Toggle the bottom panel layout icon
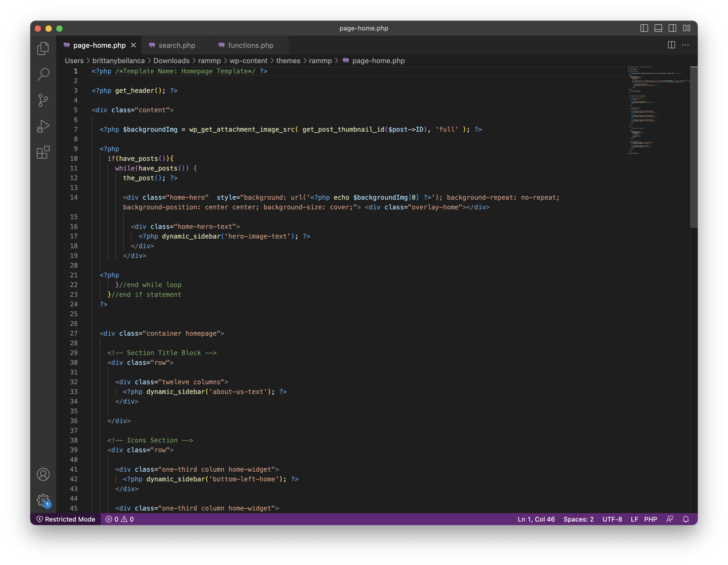 [x=658, y=28]
